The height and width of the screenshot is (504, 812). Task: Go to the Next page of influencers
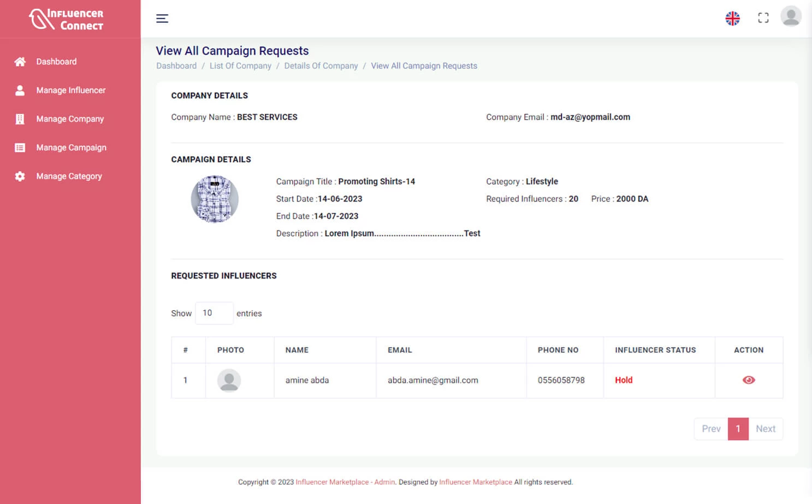tap(766, 429)
